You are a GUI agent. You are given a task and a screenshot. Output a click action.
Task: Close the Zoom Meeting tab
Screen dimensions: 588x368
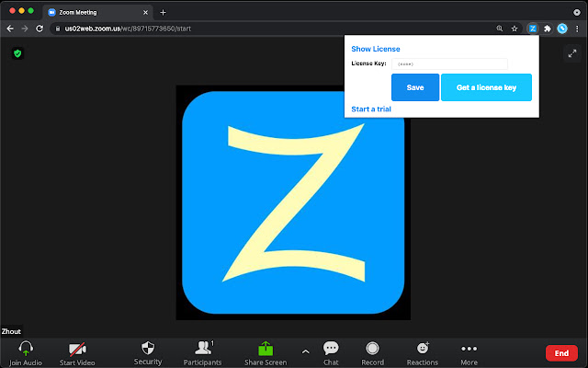click(145, 12)
